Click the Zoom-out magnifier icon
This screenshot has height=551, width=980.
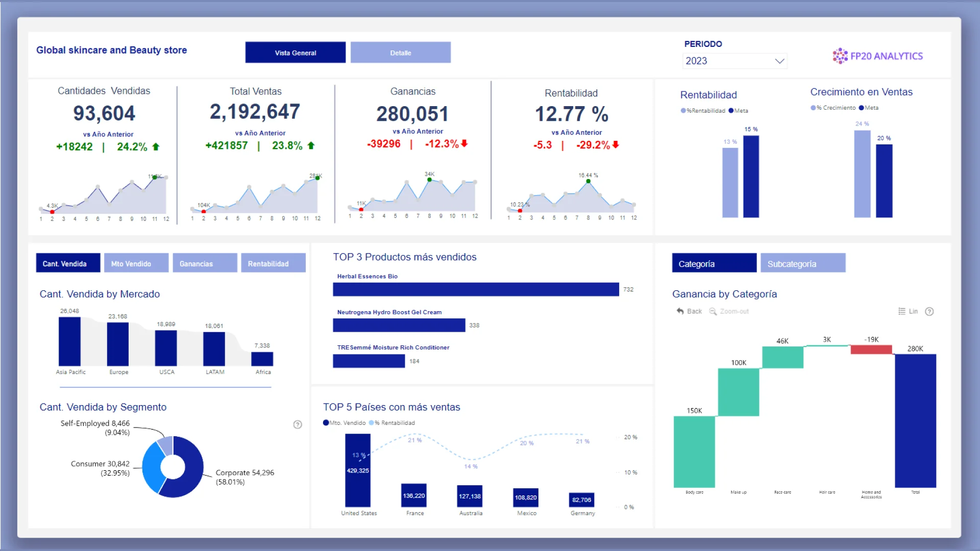click(713, 311)
